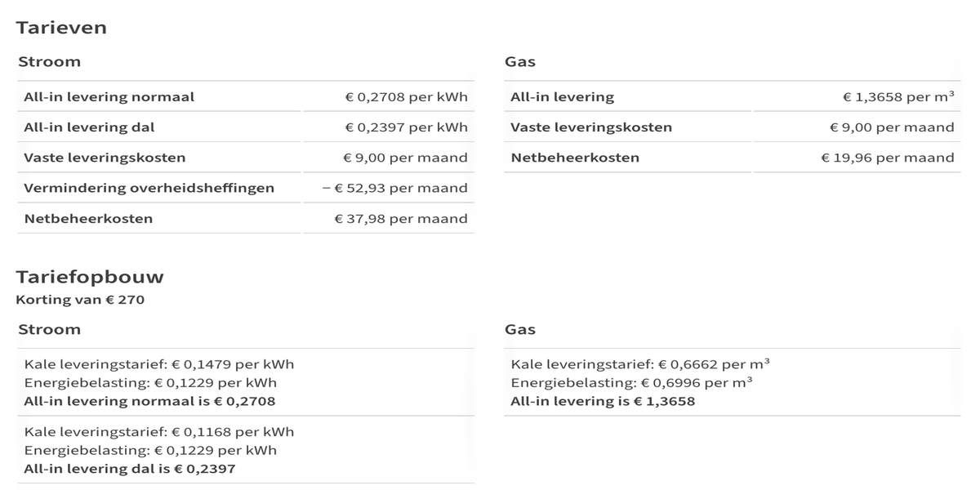Image resolution: width=980 pixels, height=490 pixels.
Task: Click the − € 52,93 per maand value
Action: pyautogui.click(x=394, y=188)
